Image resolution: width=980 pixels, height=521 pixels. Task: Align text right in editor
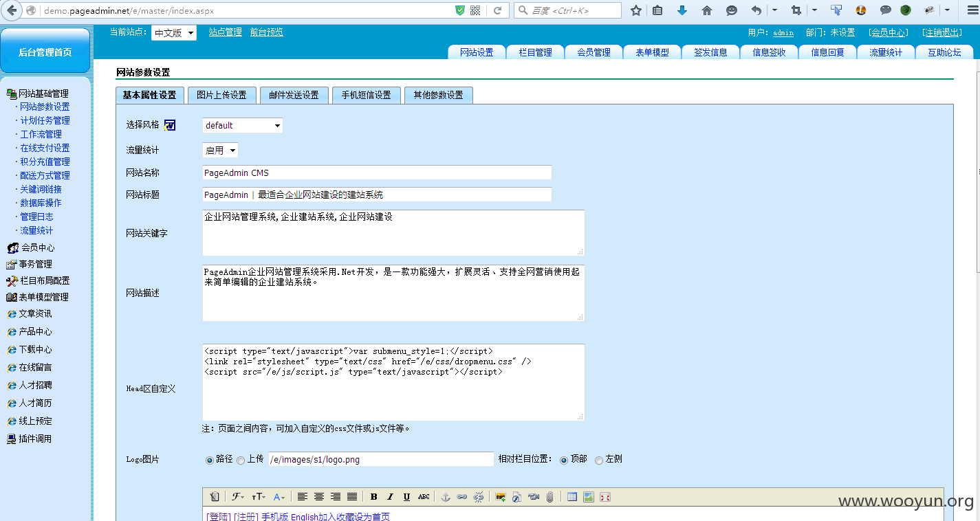pos(336,497)
